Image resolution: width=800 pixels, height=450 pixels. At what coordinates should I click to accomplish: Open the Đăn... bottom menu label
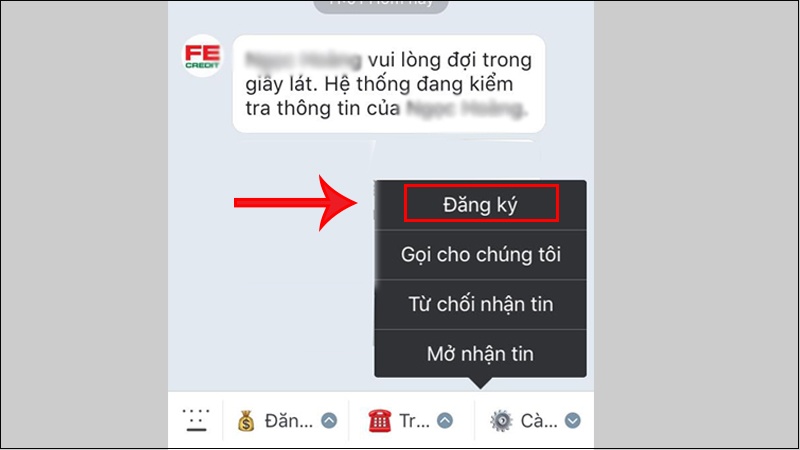pyautogui.click(x=289, y=421)
